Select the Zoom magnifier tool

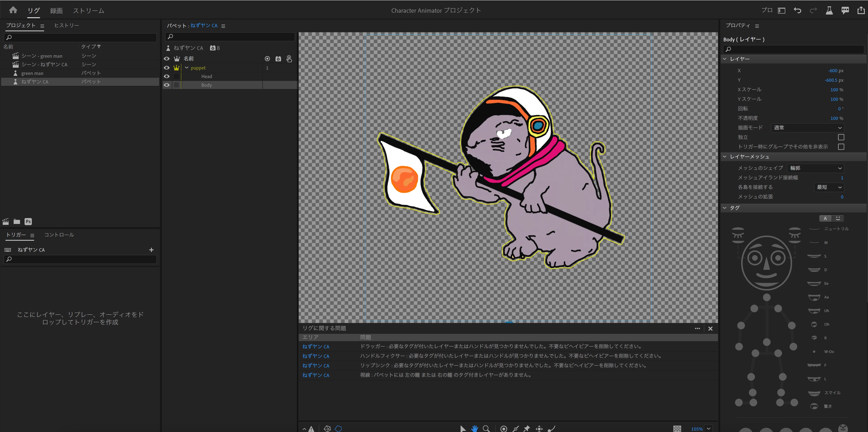pyautogui.click(x=486, y=428)
